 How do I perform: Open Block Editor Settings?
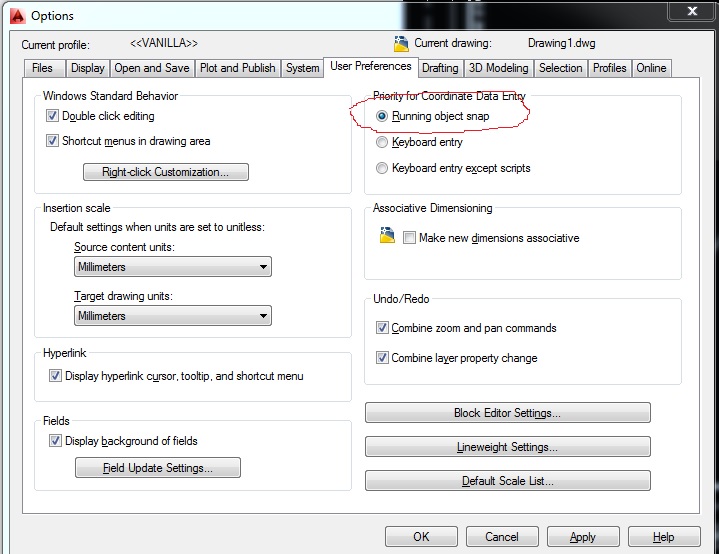point(507,413)
